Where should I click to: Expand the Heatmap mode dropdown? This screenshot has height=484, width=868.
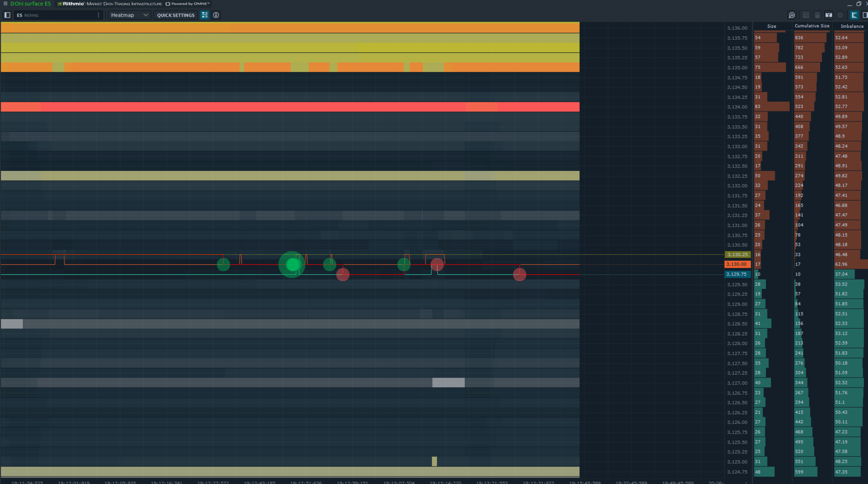(129, 15)
